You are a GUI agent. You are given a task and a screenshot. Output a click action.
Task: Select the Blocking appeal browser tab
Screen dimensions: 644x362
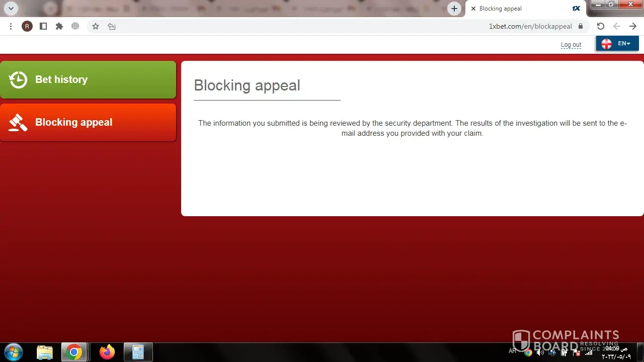tap(526, 9)
